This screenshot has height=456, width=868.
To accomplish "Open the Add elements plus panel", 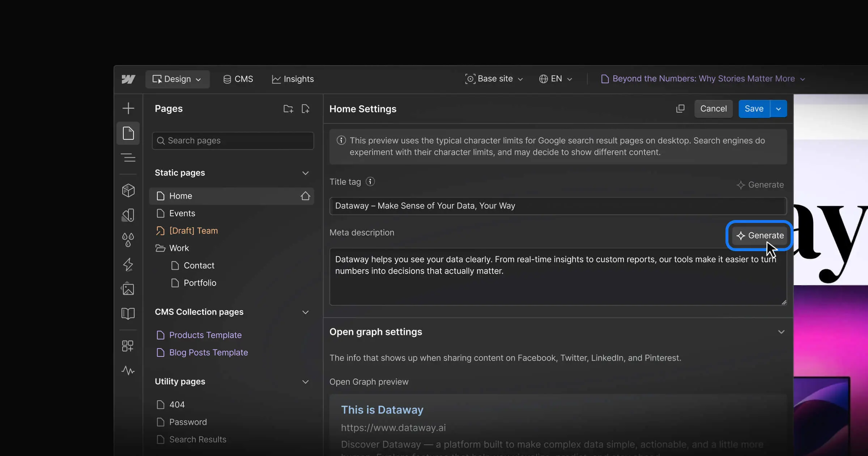I will tap(128, 108).
